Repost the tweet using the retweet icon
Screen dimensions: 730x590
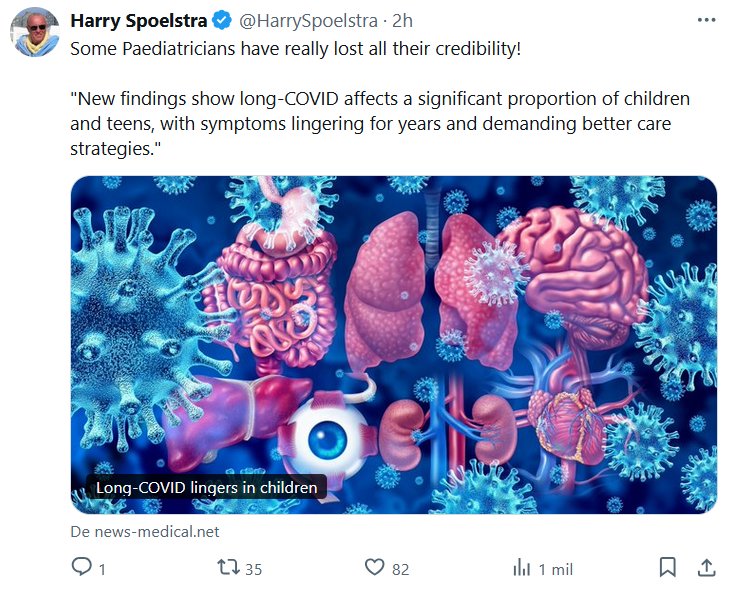point(229,568)
